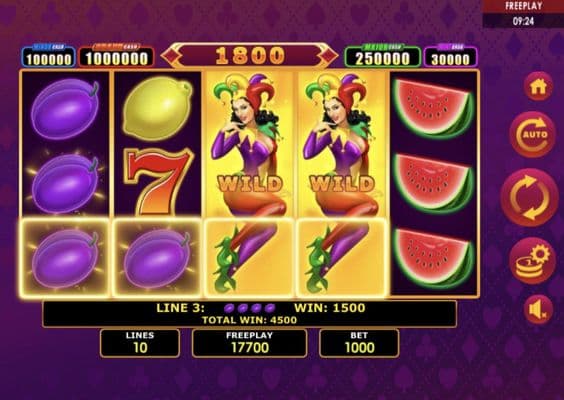The height and width of the screenshot is (400, 564).
Task: Click the highlighted plum on bottom-left
Action: click(x=65, y=258)
